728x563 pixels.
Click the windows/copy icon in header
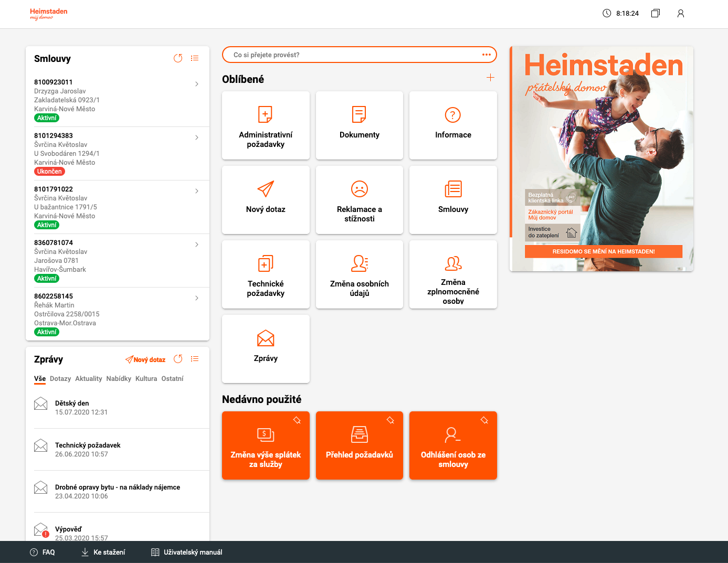pyautogui.click(x=655, y=14)
